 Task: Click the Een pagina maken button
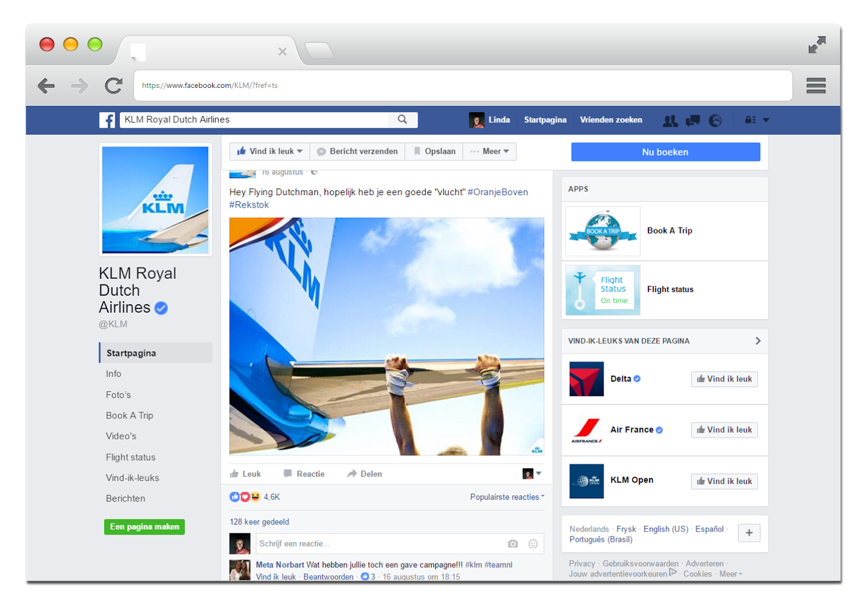pos(144,527)
